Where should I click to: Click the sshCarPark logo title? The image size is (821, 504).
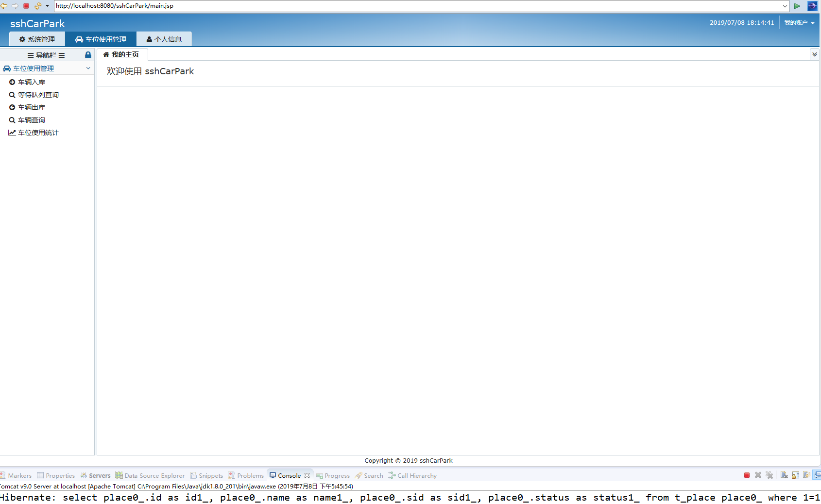tap(37, 24)
